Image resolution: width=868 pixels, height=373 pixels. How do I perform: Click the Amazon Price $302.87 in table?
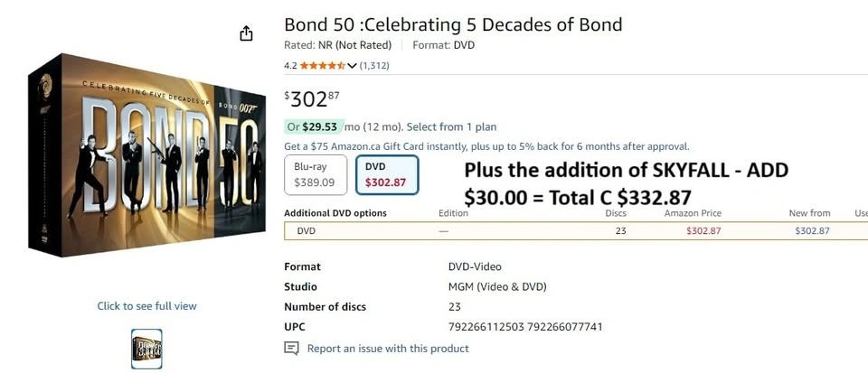pos(703,231)
